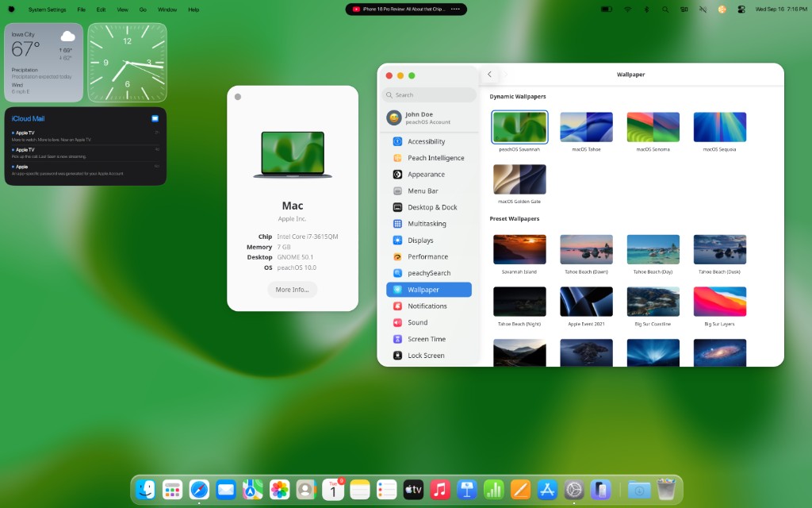Open the App Store from the dock
This screenshot has height=508, width=812.
click(x=547, y=489)
